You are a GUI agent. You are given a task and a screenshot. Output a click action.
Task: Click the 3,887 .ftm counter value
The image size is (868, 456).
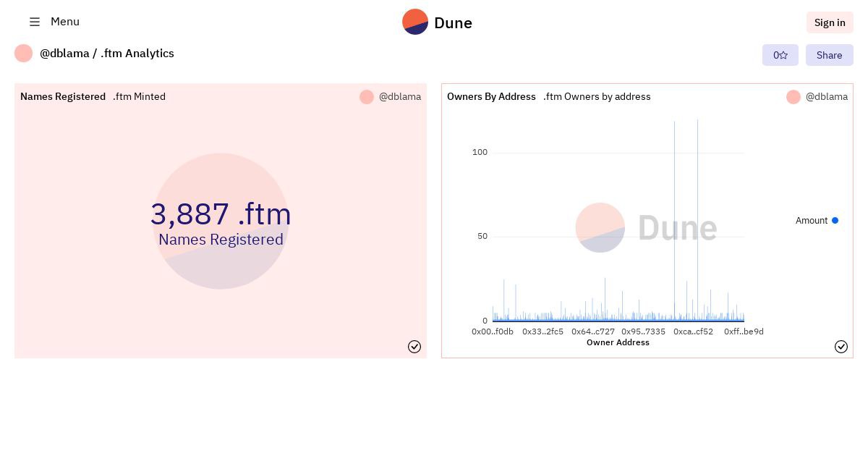221,214
